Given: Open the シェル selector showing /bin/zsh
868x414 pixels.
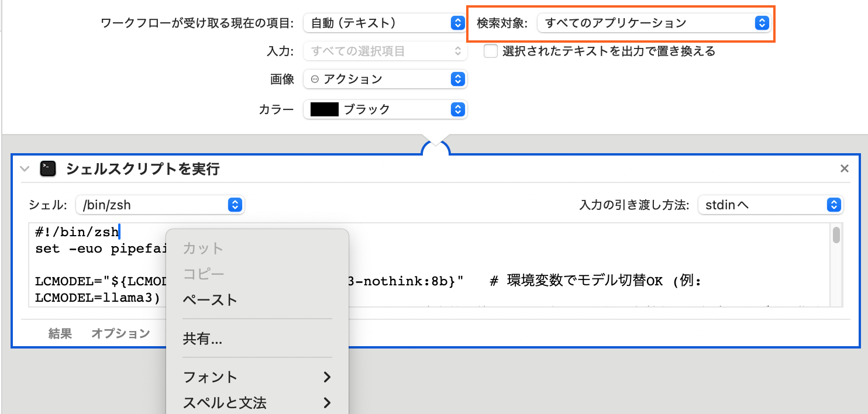Looking at the screenshot, I should (160, 205).
